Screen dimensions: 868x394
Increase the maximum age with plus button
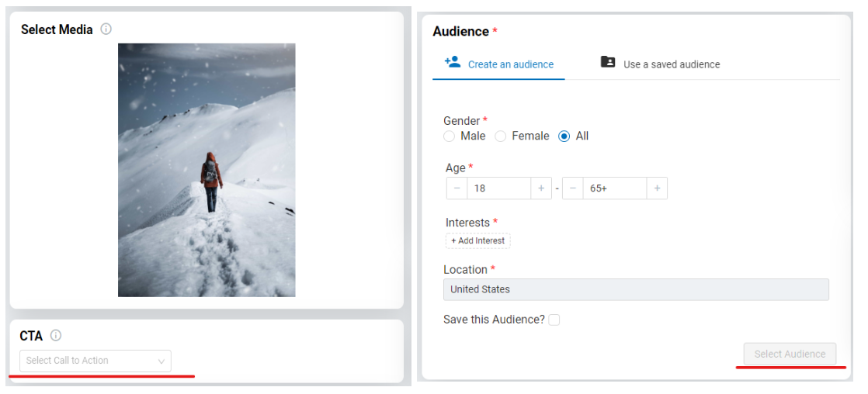coord(657,188)
